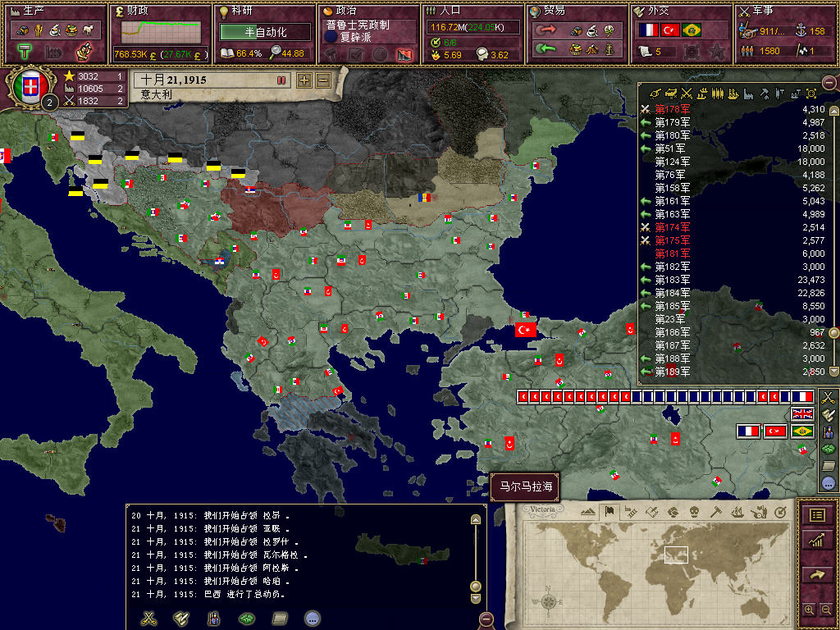Image resolution: width=840 pixels, height=630 pixels.
Task: Open the statistics chart button
Action: [x=817, y=540]
